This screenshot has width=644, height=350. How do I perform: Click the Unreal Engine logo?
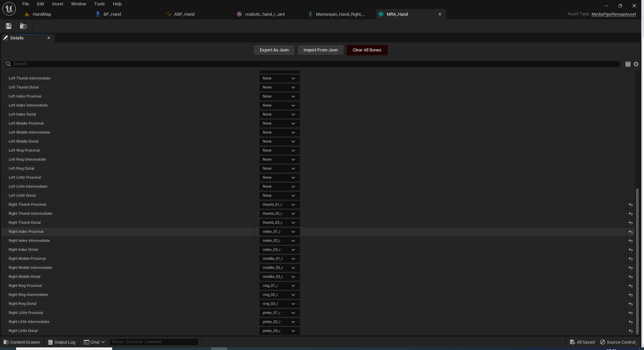(x=9, y=9)
